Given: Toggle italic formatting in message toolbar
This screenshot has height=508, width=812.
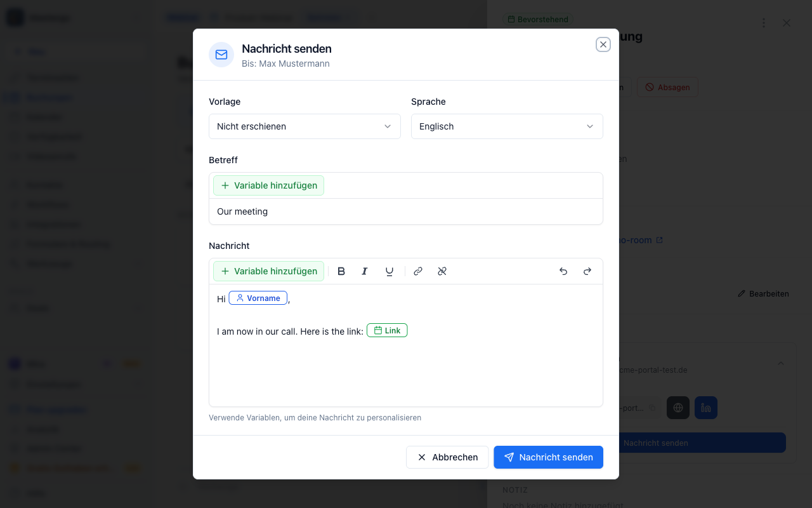Looking at the screenshot, I should tap(365, 271).
